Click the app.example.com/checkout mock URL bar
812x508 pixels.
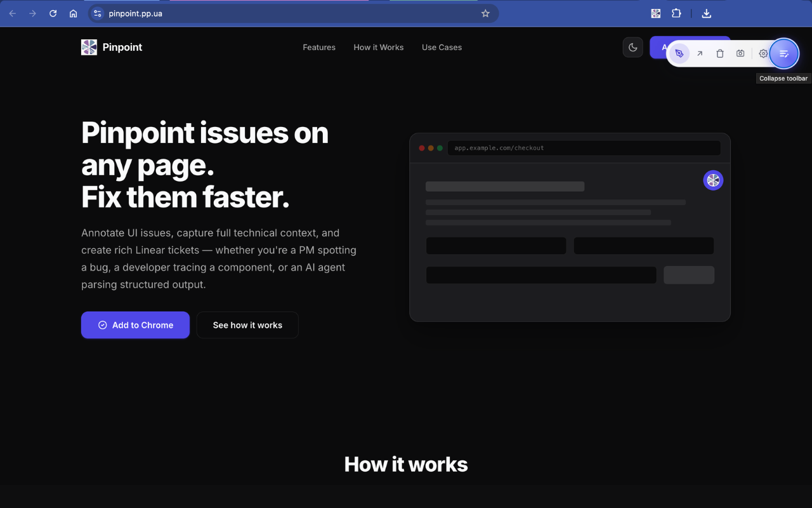[x=584, y=148]
